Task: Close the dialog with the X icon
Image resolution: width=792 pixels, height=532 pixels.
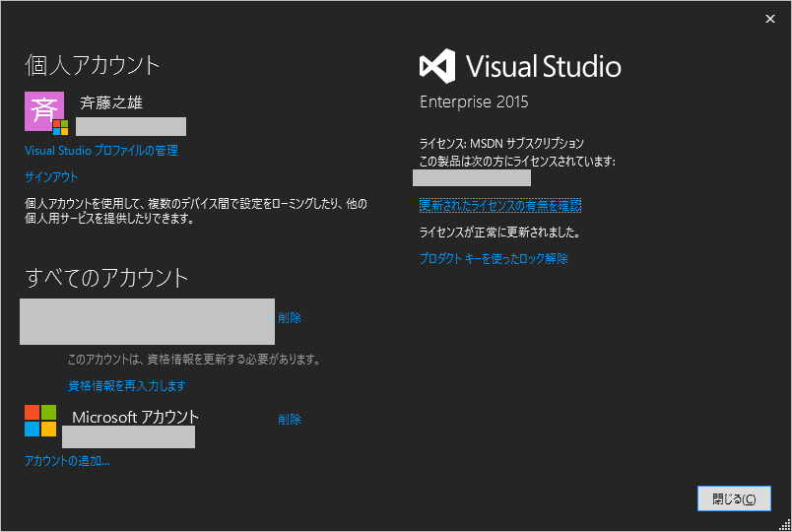Action: click(769, 18)
